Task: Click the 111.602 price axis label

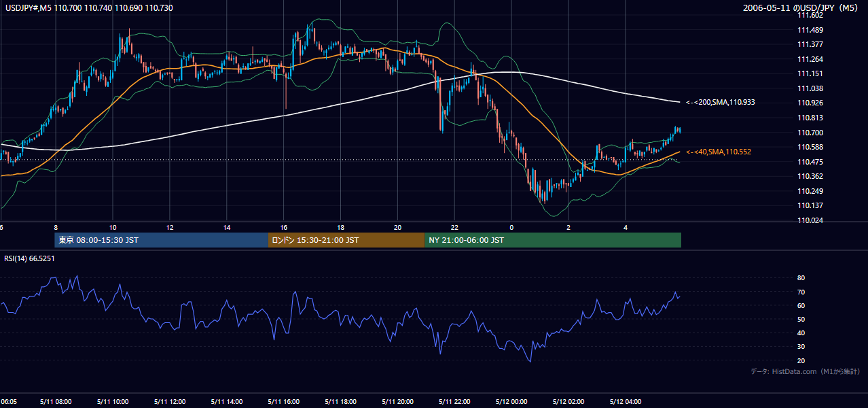Action: click(810, 15)
